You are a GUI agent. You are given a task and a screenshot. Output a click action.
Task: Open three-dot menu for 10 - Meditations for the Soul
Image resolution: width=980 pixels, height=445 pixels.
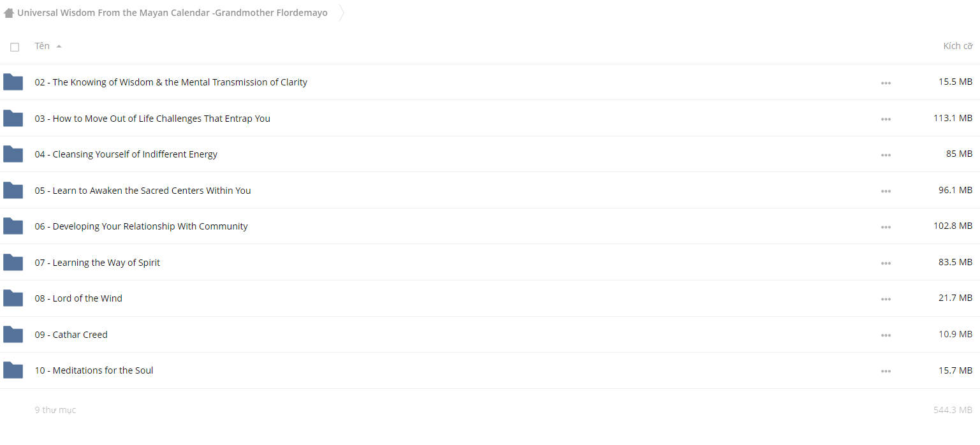pos(886,371)
